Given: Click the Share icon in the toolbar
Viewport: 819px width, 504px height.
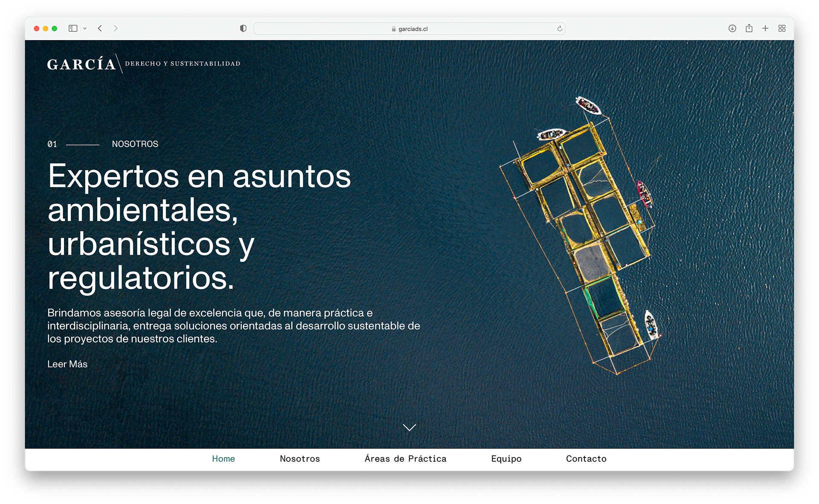Looking at the screenshot, I should [749, 29].
